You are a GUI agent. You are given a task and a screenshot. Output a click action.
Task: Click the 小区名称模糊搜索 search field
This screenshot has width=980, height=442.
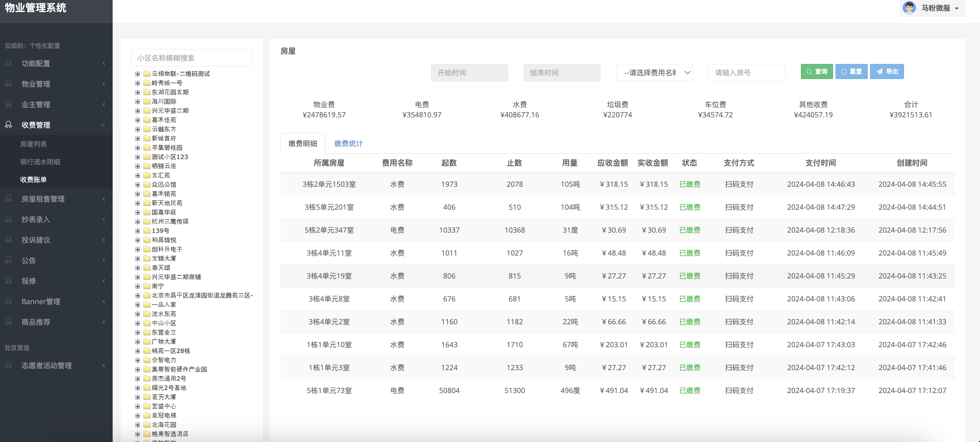(x=191, y=58)
